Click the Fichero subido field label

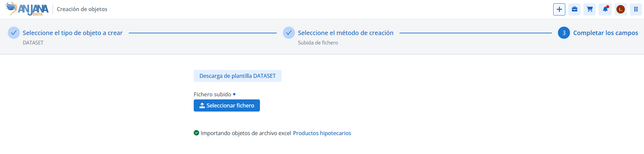(213, 94)
